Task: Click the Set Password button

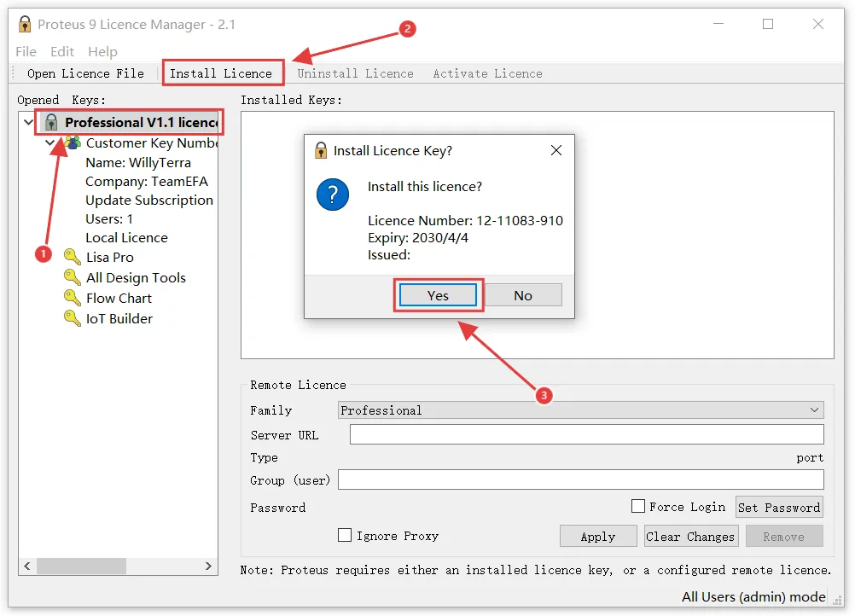Action: 779,507
